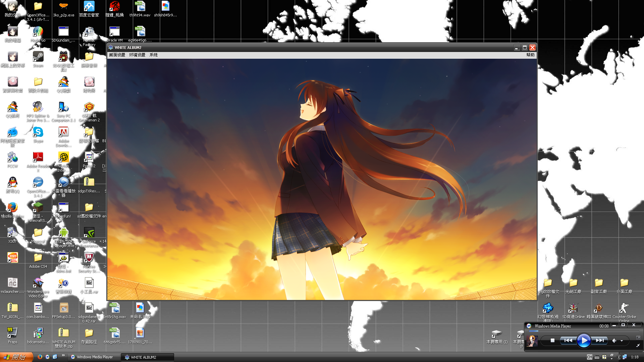The image size is (644, 362).
Task: Switch the player back to full mode
Action: coord(638,338)
